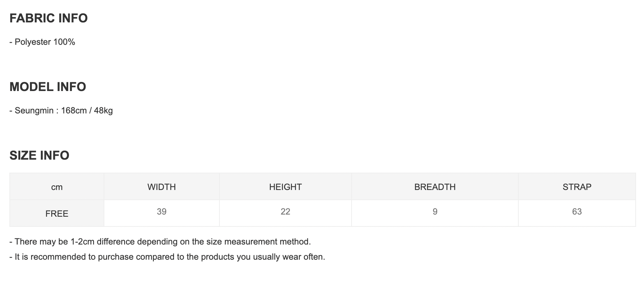Select the MODEL INFO heading
The width and height of the screenshot is (644, 281).
(48, 87)
